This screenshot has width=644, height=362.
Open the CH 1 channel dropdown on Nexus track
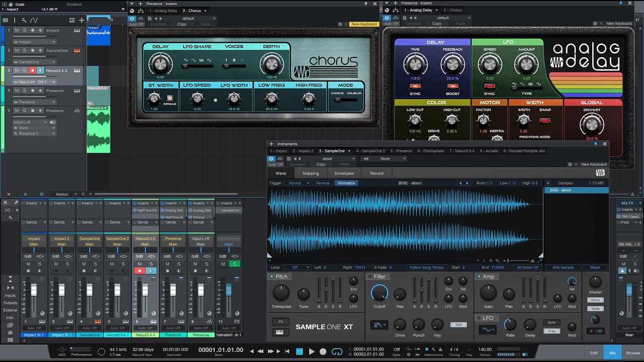45,82
